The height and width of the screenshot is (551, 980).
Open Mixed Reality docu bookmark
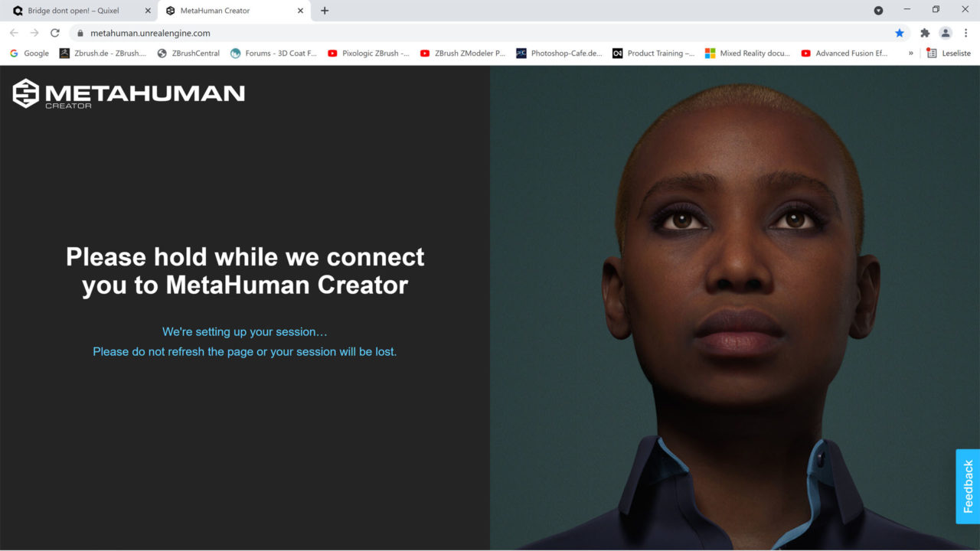[x=747, y=54]
